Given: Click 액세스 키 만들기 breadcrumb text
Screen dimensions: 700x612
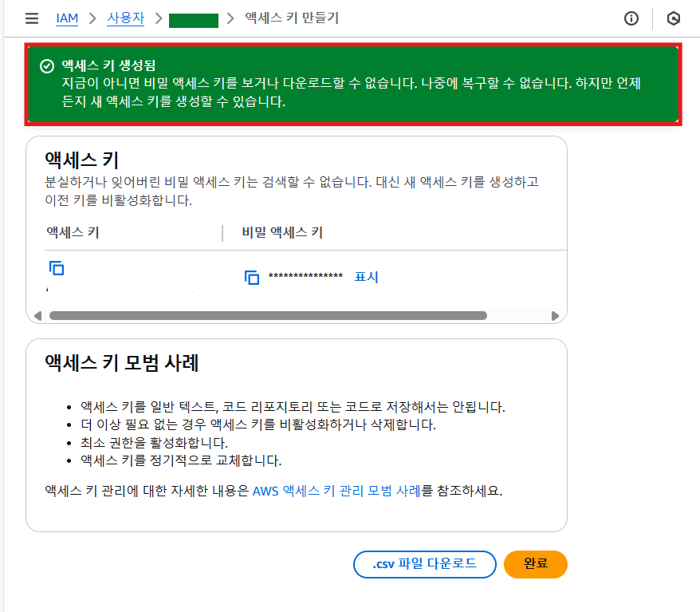Looking at the screenshot, I should 292,18.
